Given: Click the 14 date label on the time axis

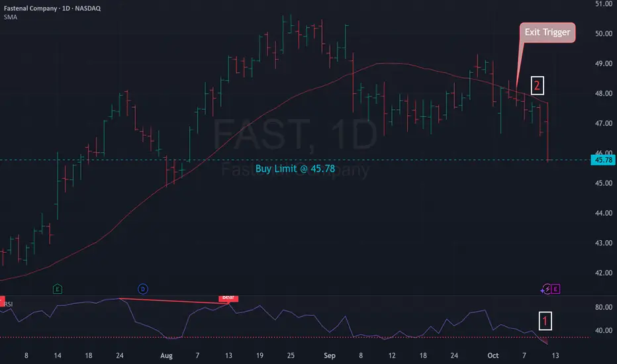Looking at the screenshot, I should [x=58, y=356].
